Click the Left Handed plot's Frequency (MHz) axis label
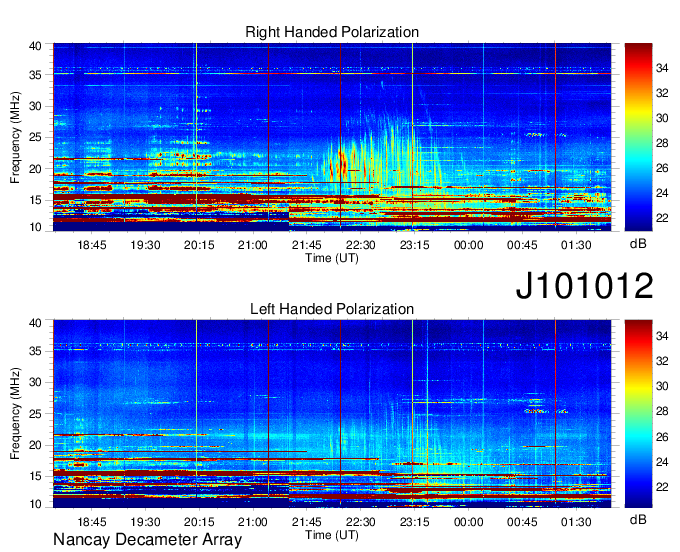The width and height of the screenshot is (680, 552). tap(15, 414)
